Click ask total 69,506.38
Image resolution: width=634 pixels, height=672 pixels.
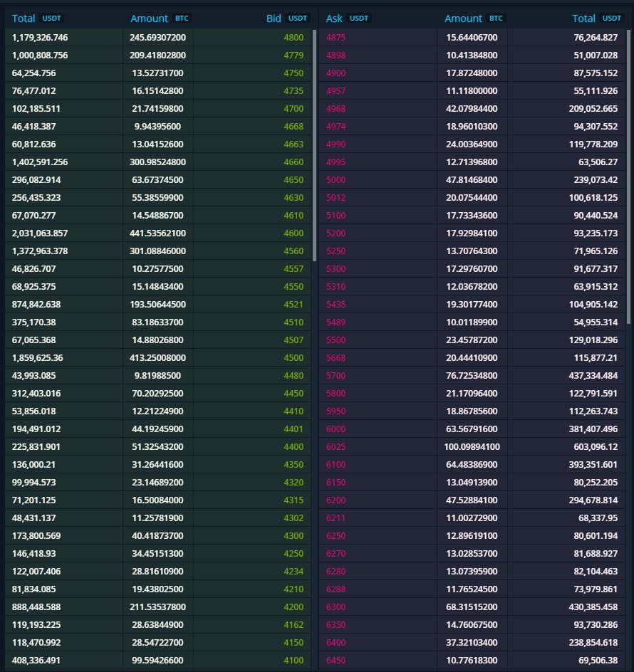tap(598, 660)
